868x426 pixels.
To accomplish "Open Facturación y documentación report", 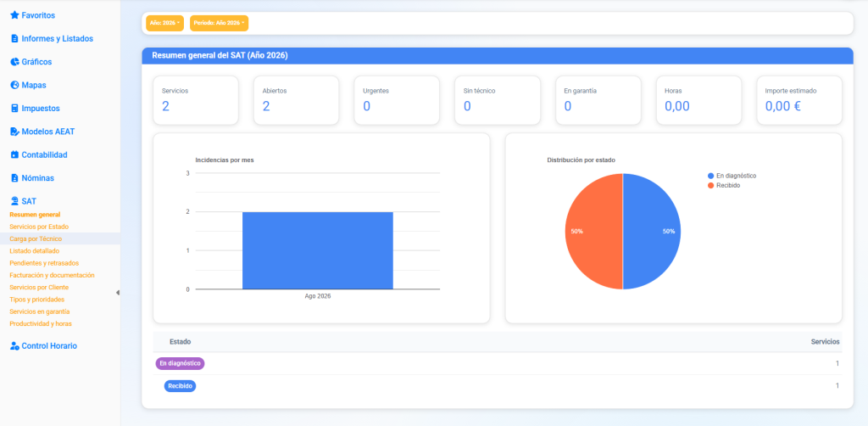I will click(52, 275).
